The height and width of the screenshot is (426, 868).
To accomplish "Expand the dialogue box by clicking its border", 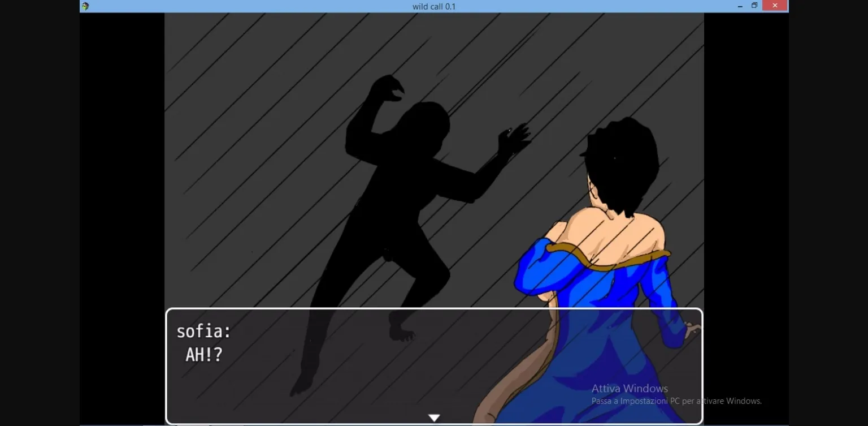I will (434, 309).
